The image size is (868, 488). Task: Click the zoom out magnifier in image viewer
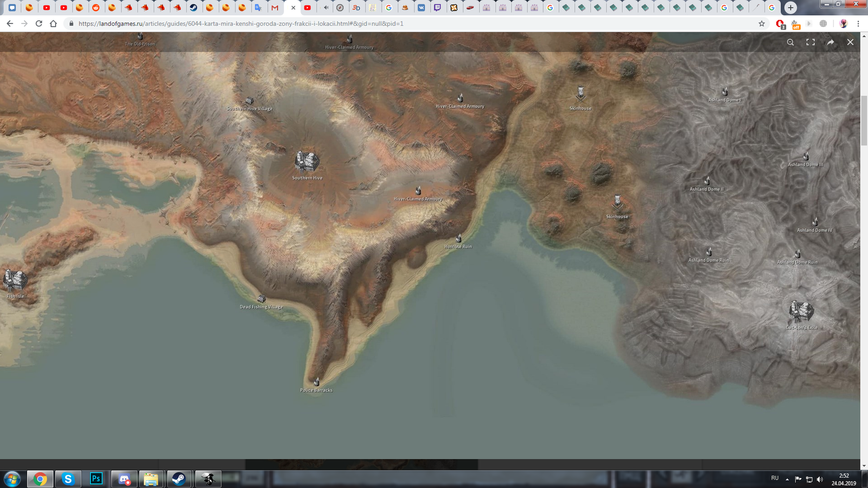coord(790,42)
